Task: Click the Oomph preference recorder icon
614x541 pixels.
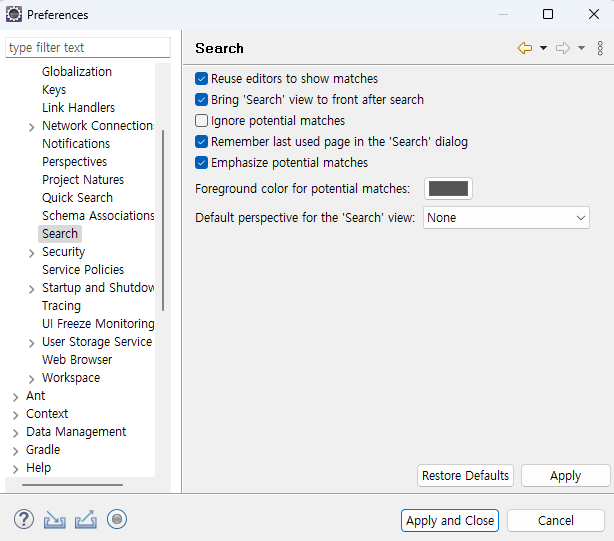Action: coord(117,519)
